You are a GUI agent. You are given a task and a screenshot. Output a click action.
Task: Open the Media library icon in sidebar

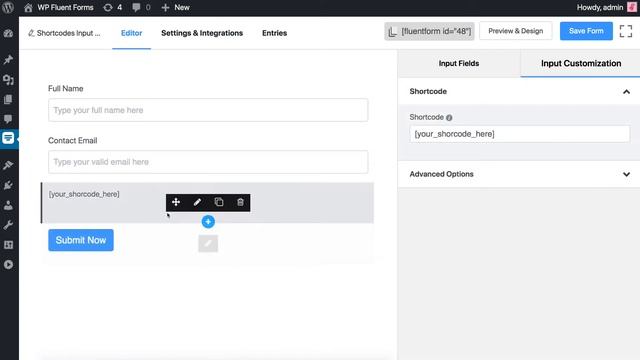(x=8, y=80)
